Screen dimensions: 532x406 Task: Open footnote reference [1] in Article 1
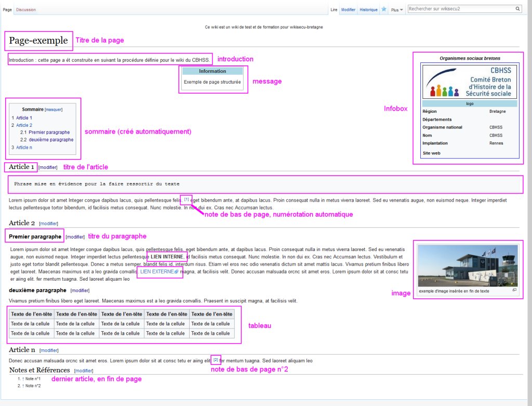[x=187, y=199]
